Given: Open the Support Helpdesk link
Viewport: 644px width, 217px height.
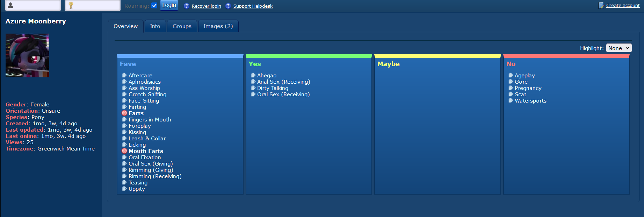Looking at the screenshot, I should coord(253,6).
